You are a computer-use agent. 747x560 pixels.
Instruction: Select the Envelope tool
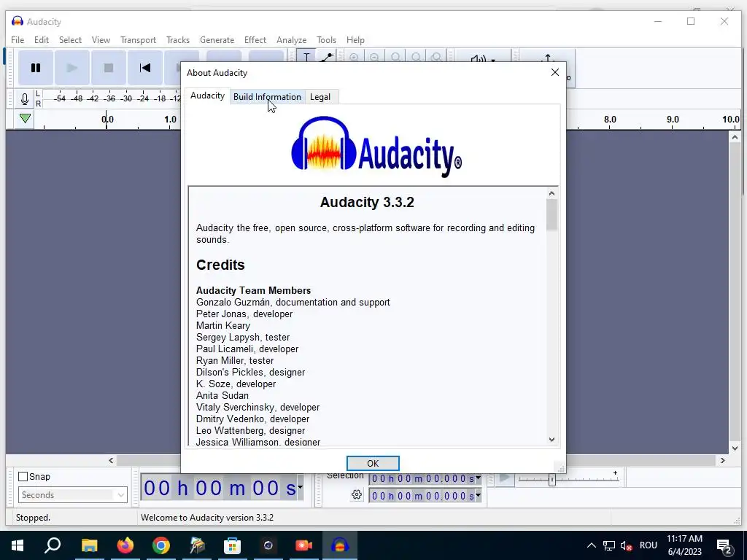click(x=326, y=56)
